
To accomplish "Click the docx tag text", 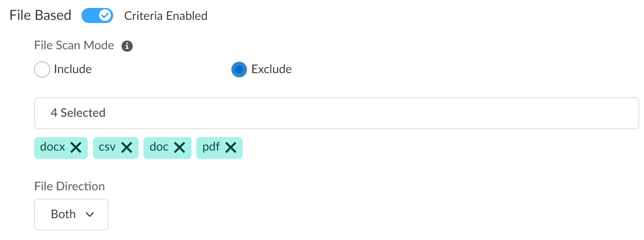I will point(52,147).
